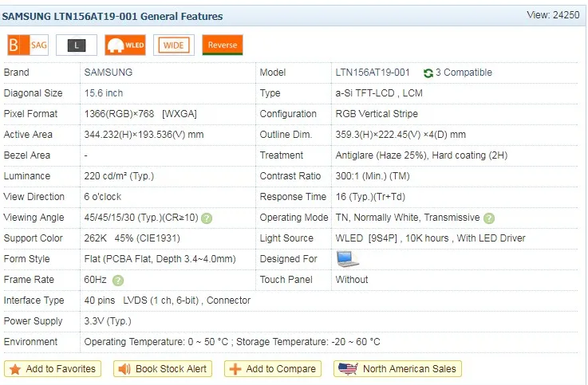Click Operating Temperature environment value
This screenshot has width=588, height=385.
click(232, 341)
